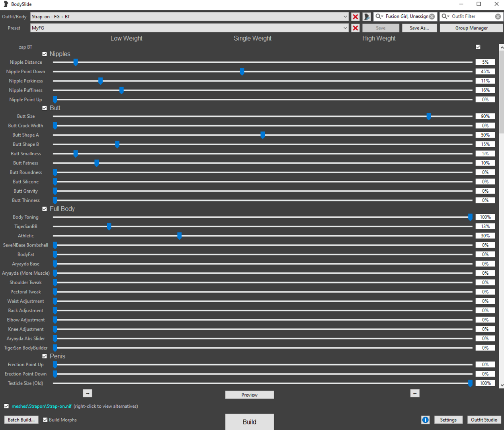
Task: Click the Butt Shape A slider handle
Action: 263,135
